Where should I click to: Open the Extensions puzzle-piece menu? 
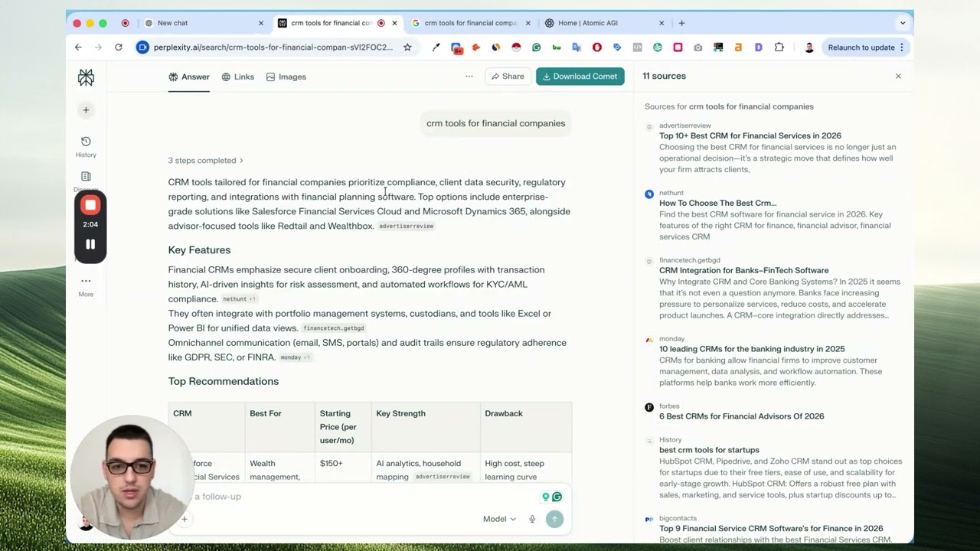pos(779,47)
